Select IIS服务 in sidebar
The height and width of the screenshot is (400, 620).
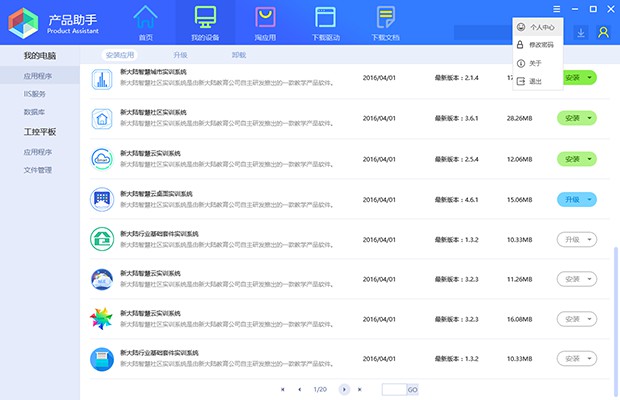[35, 94]
